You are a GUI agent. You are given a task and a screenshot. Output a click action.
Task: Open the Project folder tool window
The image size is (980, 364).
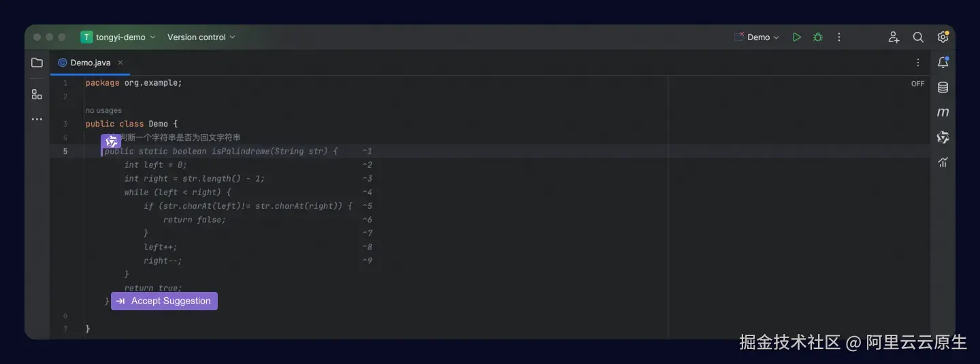(x=37, y=63)
